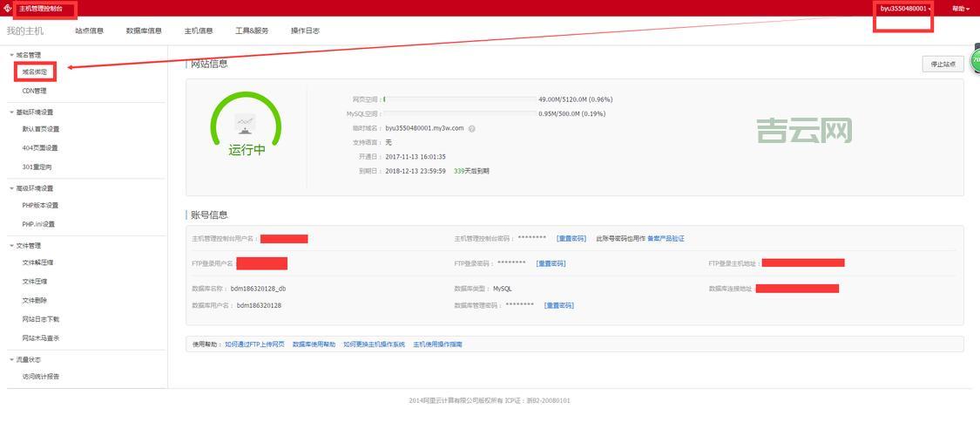The height and width of the screenshot is (436, 980).
Task: Switch to the 站点信息 tab
Action: (x=90, y=31)
